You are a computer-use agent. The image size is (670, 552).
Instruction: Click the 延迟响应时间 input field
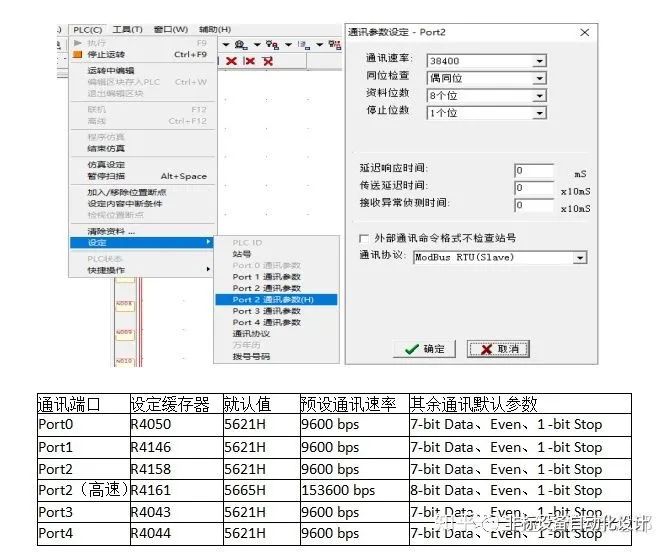[534, 170]
